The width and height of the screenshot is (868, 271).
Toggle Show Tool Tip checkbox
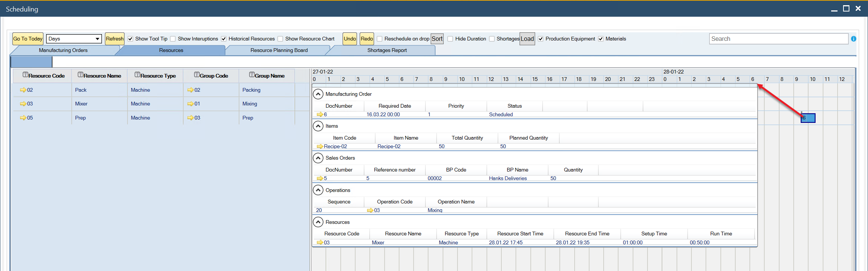point(131,39)
